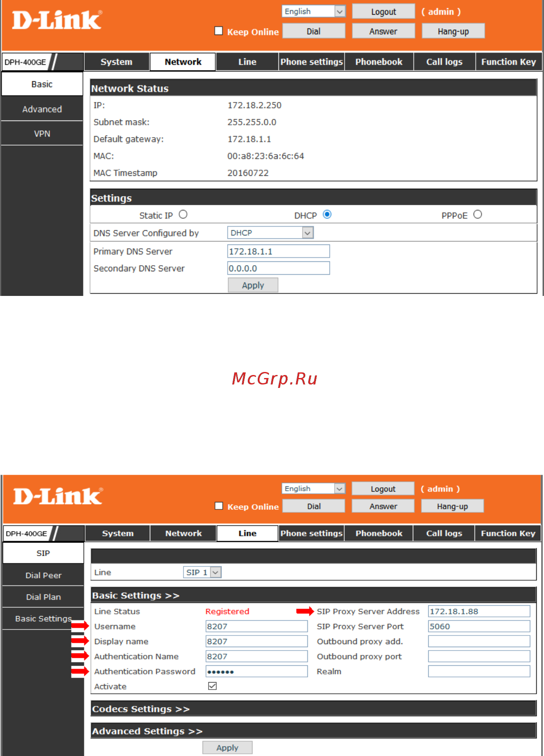The width and height of the screenshot is (544, 756).
Task: Click the Logout button in bottom header
Action: [x=383, y=489]
